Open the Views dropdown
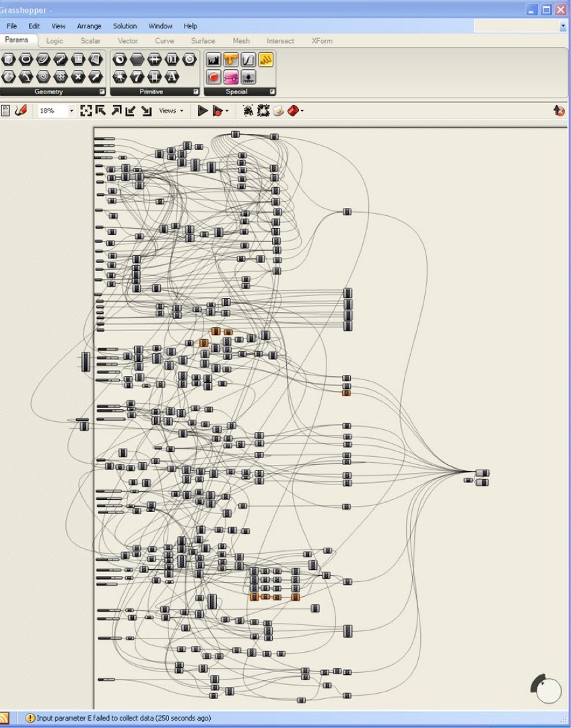The width and height of the screenshot is (571, 728). 171,111
